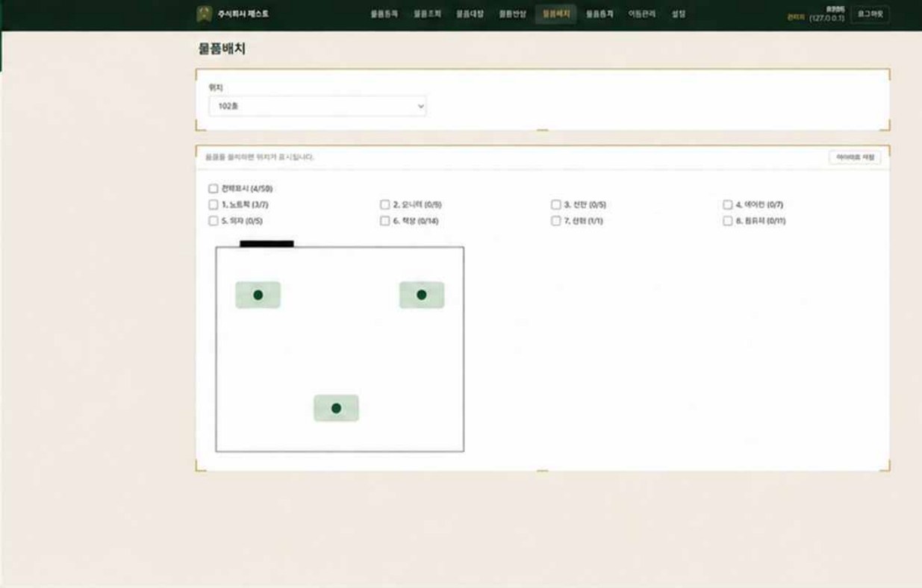This screenshot has width=922, height=588.
Task: Check the 1. 노트북 (3/7) checkbox
Action: click(214, 204)
